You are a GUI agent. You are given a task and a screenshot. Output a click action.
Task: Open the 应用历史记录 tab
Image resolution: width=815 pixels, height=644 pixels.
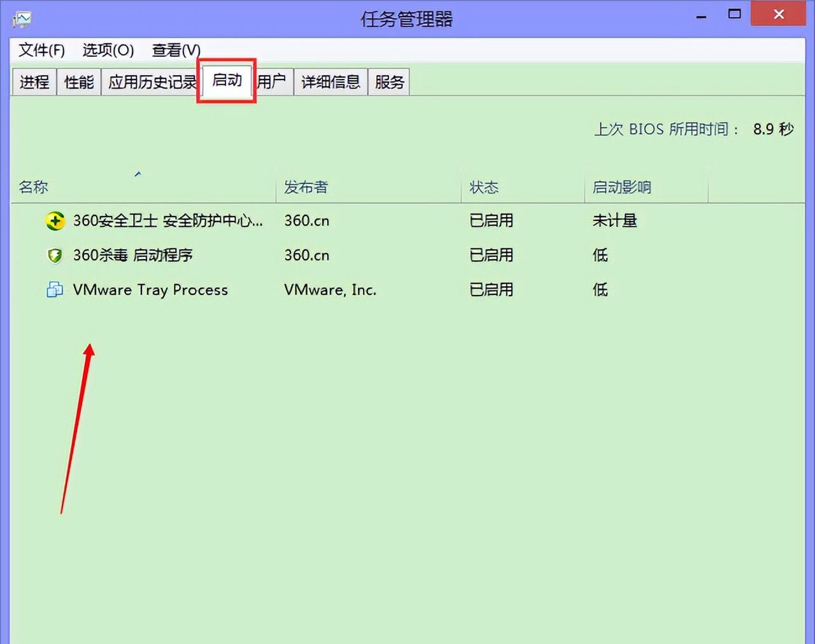(152, 82)
